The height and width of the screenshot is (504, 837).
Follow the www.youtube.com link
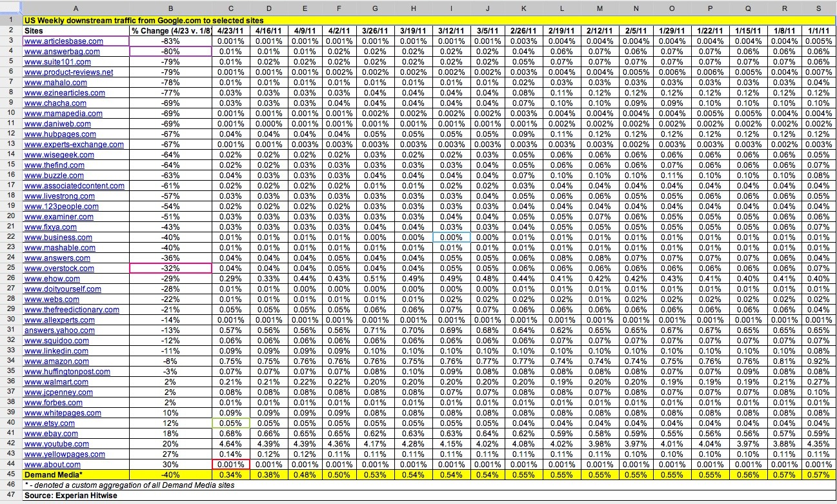[57, 444]
